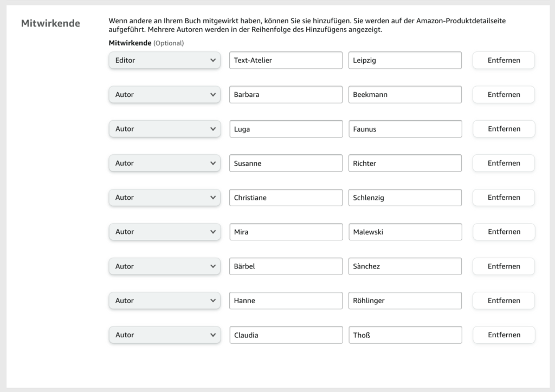Screen dimensions: 555x392
Task: Click Entfernen for Christiane Schlenzig
Action: point(504,198)
